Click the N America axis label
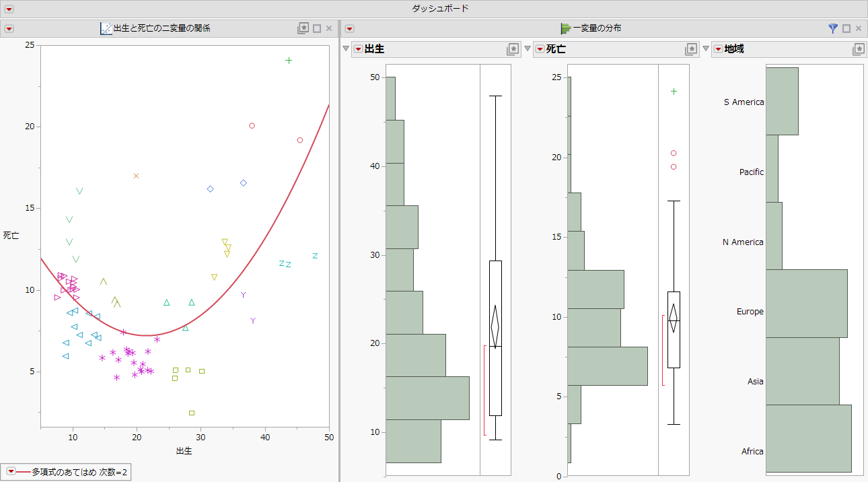The height and width of the screenshot is (482, 868). pyautogui.click(x=743, y=242)
